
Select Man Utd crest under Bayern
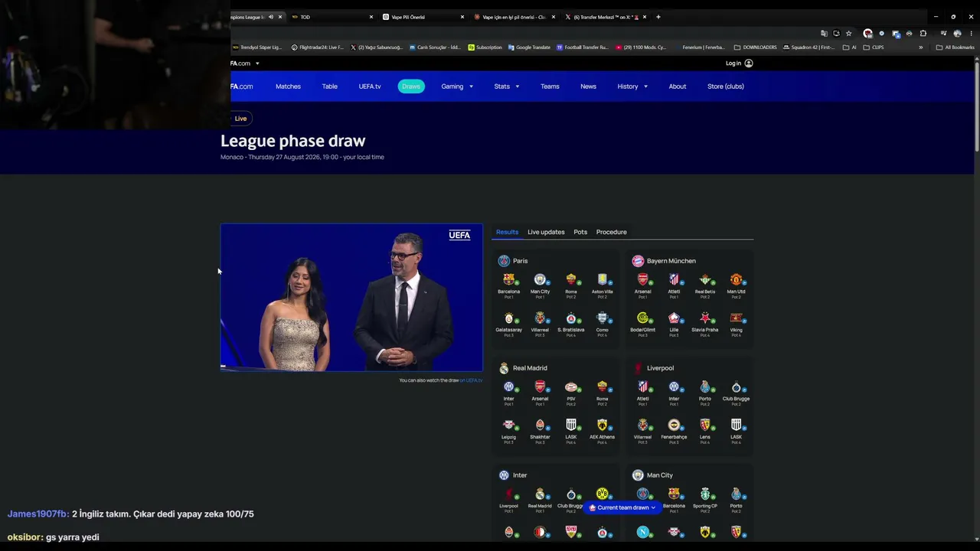point(736,280)
